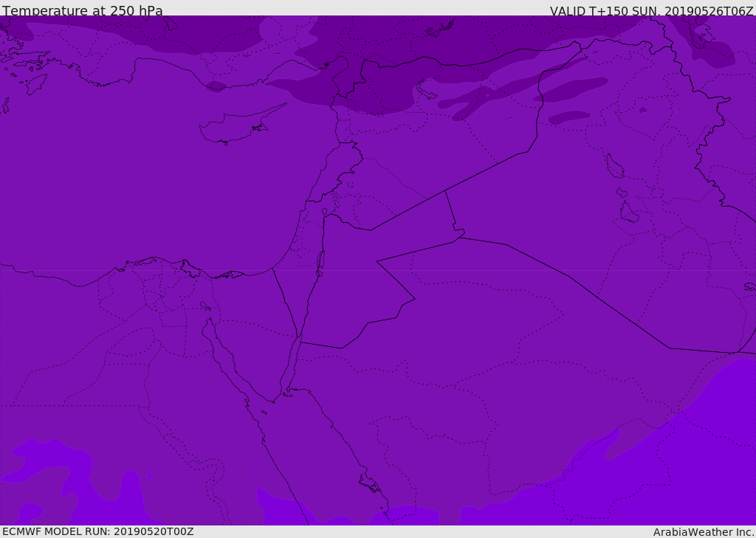756x538 pixels.
Task: Click the 'VALID T+150 SUN. 20190526T06Z' label
Action: pyautogui.click(x=651, y=11)
